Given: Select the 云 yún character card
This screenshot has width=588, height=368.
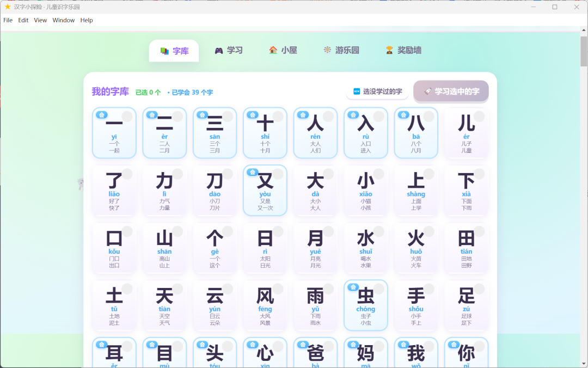Looking at the screenshot, I should point(215,305).
